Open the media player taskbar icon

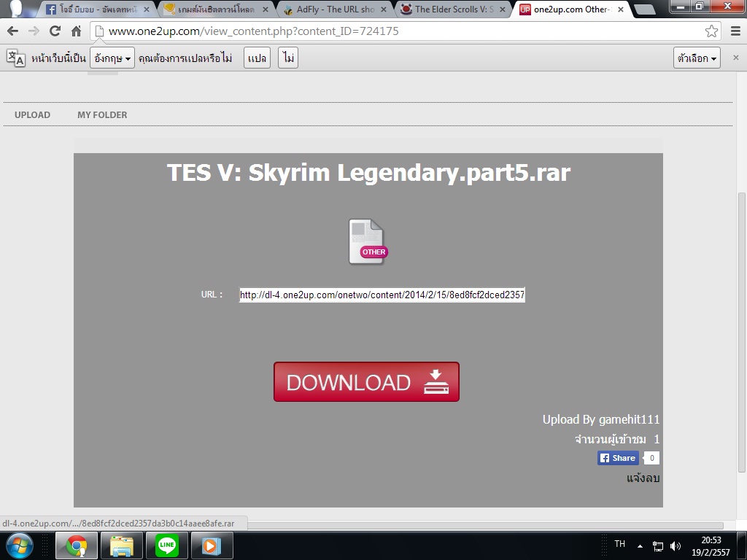(212, 545)
